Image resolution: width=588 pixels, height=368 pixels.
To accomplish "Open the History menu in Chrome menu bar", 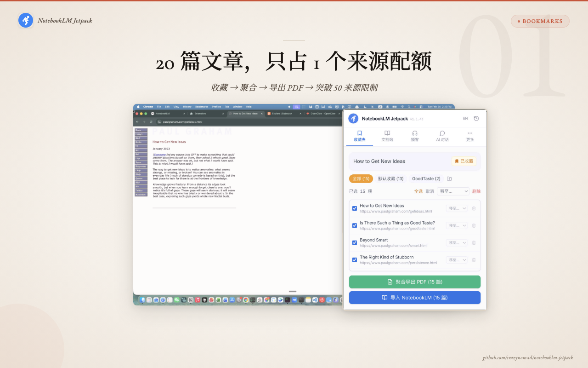I will click(x=187, y=107).
